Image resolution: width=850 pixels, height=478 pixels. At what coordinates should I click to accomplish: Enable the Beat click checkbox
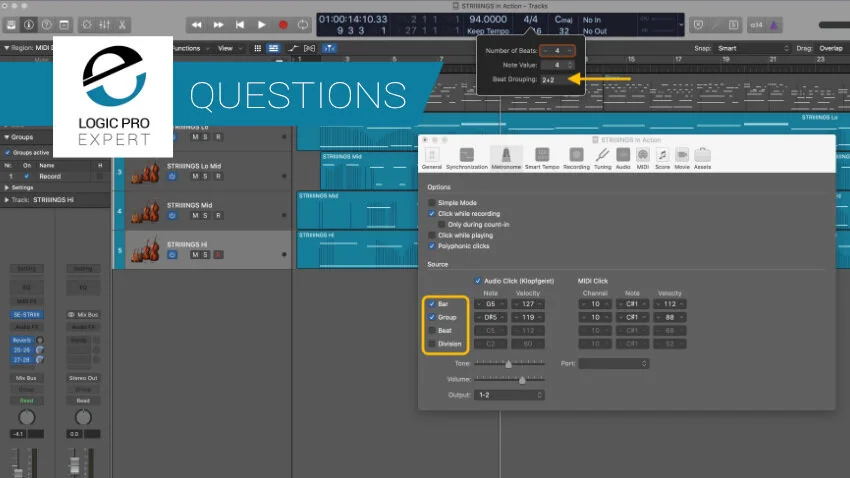[432, 331]
